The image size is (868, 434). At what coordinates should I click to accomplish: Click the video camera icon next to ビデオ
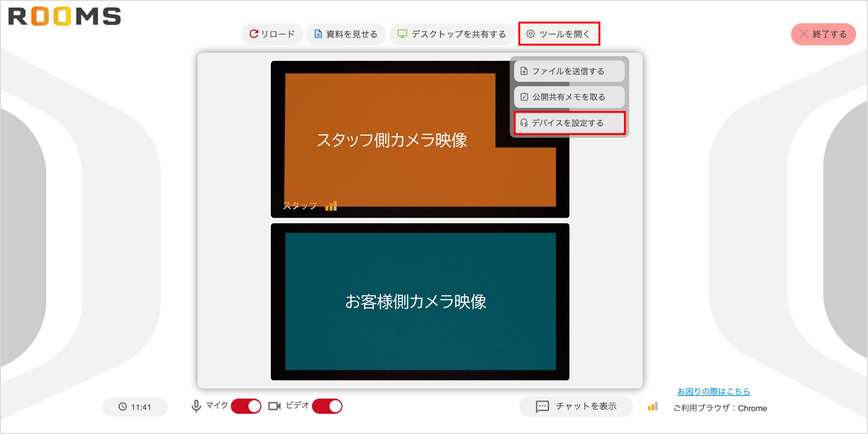(x=274, y=406)
